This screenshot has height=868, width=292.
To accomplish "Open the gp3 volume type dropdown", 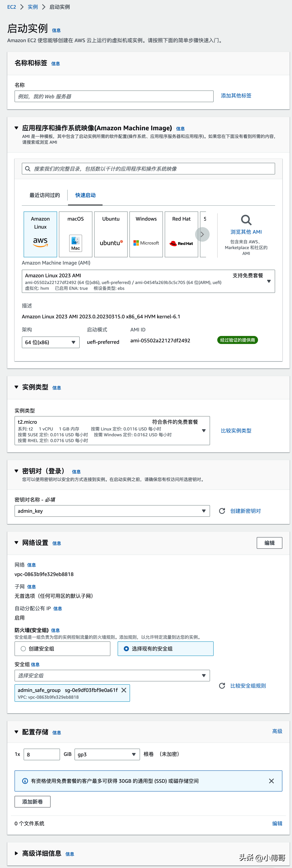I will coord(107,754).
